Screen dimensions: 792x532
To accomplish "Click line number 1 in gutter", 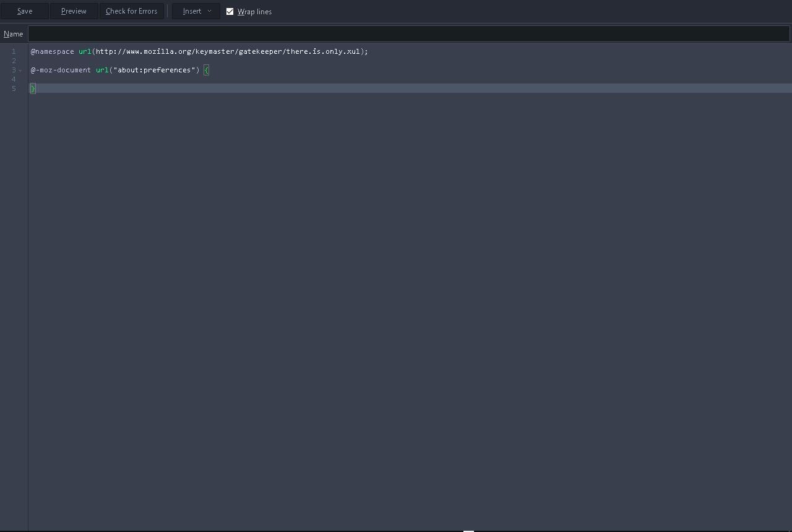I will [14, 51].
